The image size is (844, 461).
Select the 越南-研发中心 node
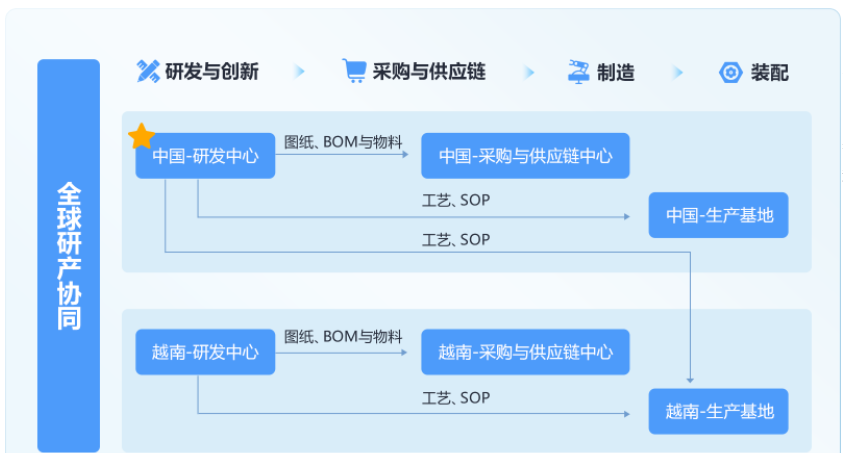(x=205, y=352)
